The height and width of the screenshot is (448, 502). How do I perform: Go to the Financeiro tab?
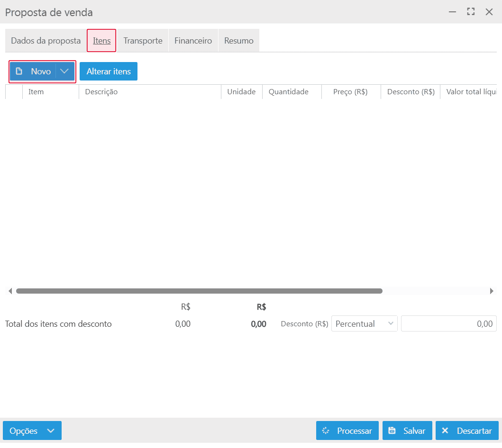(x=193, y=41)
